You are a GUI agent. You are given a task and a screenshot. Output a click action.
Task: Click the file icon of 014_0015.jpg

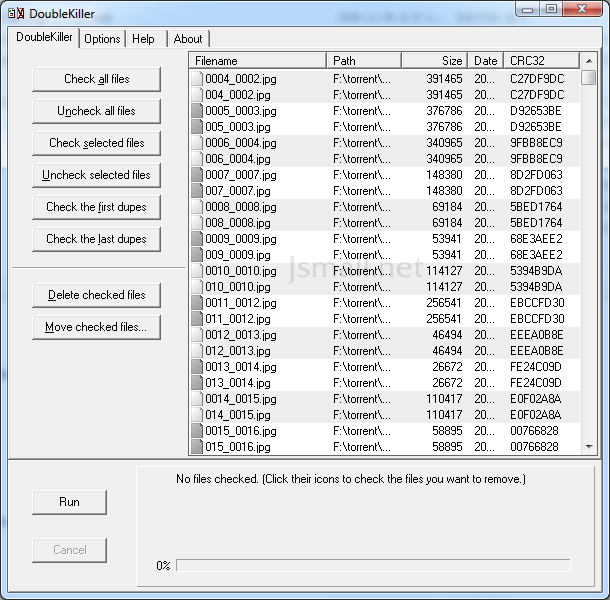click(x=197, y=415)
